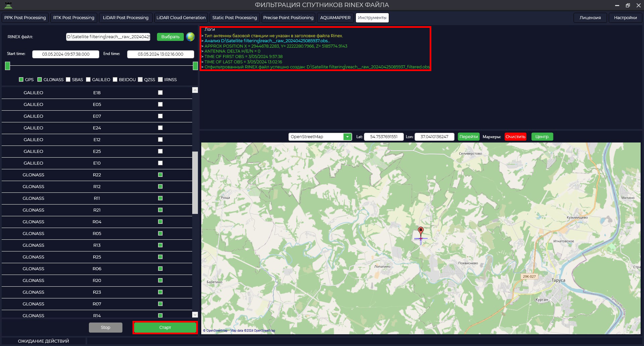
Task: Open the Настройки settings
Action: point(626,18)
